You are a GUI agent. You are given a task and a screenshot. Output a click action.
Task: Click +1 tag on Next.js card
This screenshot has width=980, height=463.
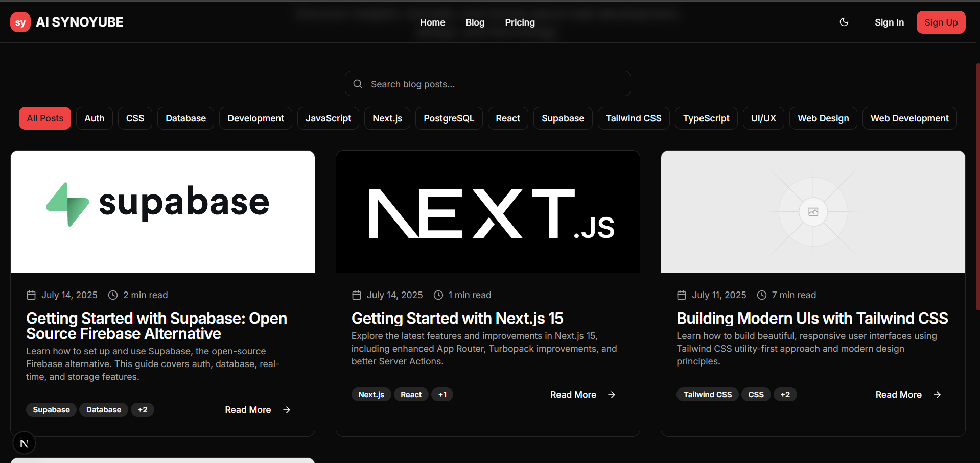442,395
